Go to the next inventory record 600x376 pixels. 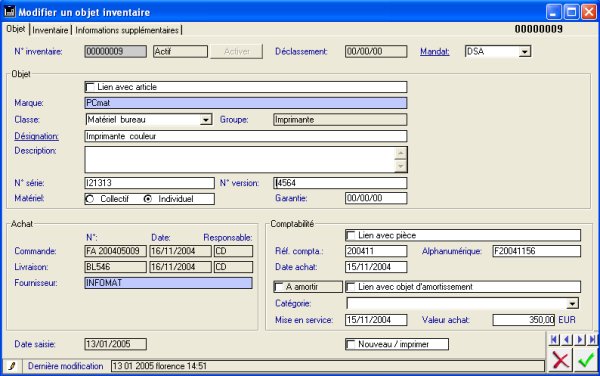tap(580, 339)
